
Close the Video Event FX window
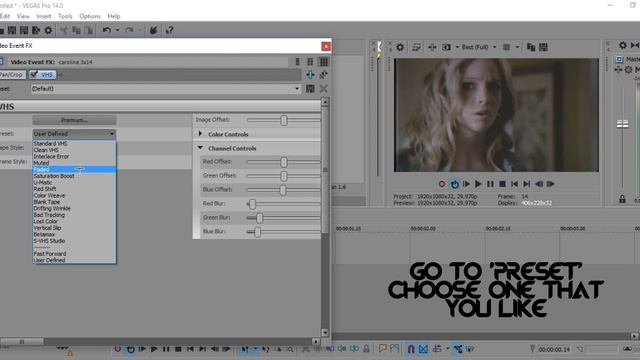[x=326, y=46]
